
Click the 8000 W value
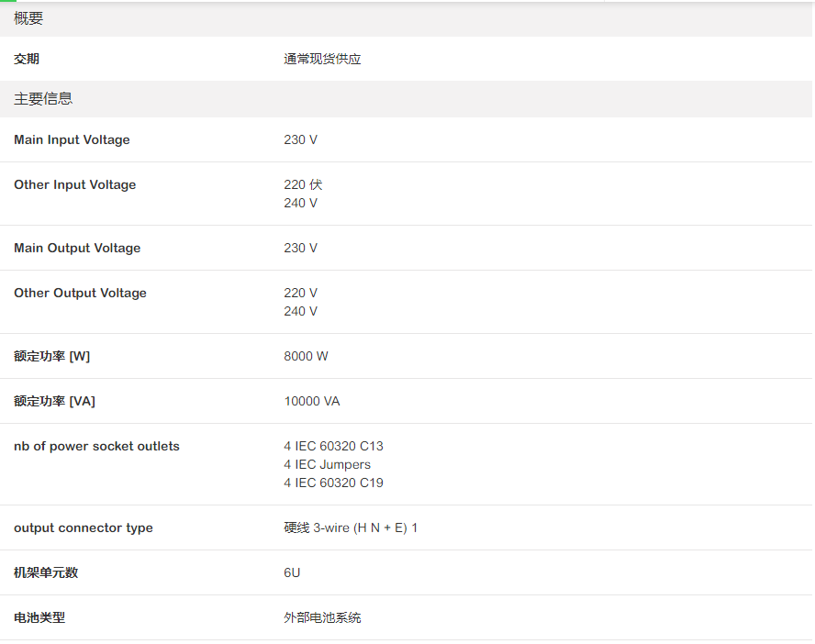(306, 357)
